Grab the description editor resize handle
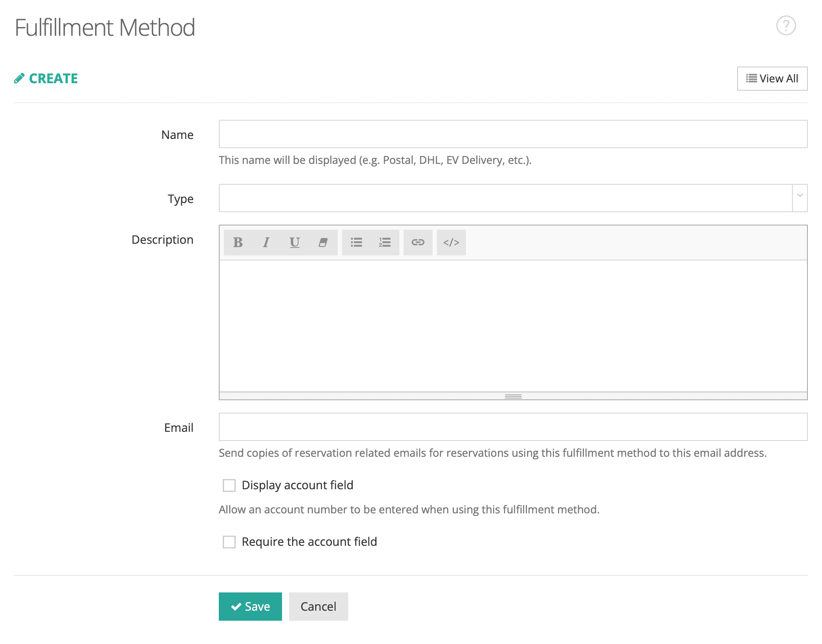 [513, 396]
